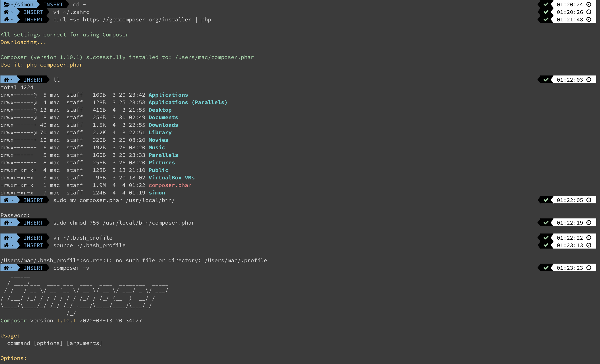Select the Parallels directory name
Screen dimensions: 600x364
(163, 155)
